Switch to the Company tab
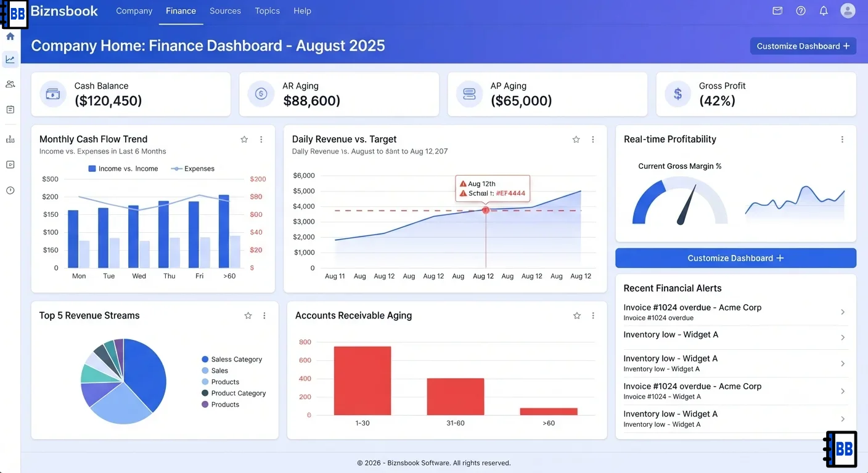Screen dimensions: 868x473 (134, 11)
